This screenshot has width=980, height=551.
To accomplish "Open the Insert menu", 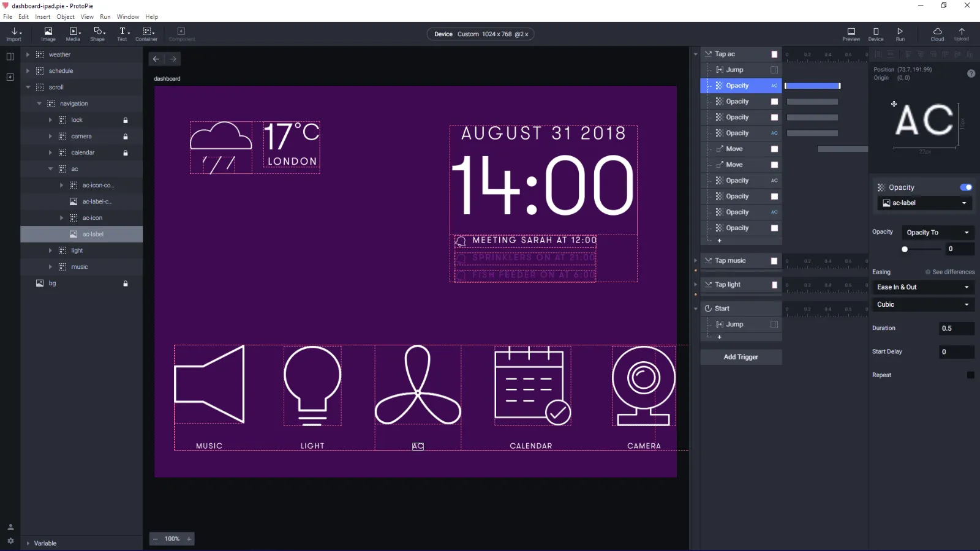I will (43, 17).
